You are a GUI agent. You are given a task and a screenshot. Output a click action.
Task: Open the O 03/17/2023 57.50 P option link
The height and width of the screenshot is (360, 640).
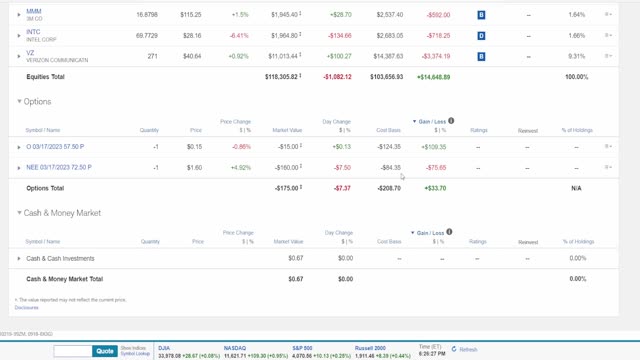(x=55, y=147)
